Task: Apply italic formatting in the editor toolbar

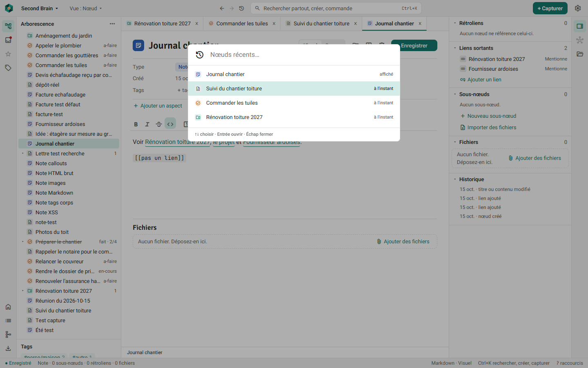Action: point(147,124)
